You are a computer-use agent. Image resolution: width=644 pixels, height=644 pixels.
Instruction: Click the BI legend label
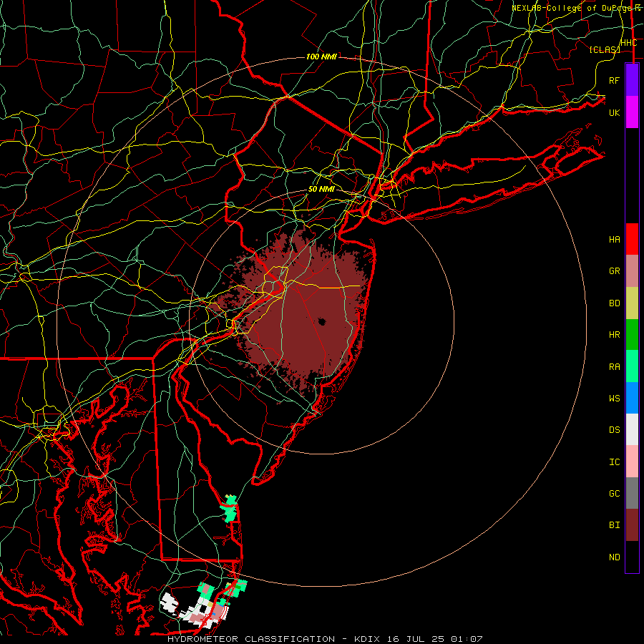pyautogui.click(x=614, y=525)
